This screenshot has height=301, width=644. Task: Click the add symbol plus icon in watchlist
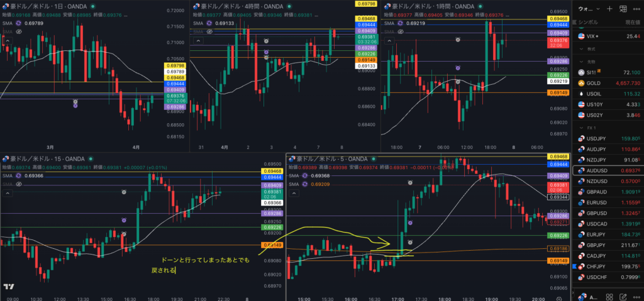(609, 9)
